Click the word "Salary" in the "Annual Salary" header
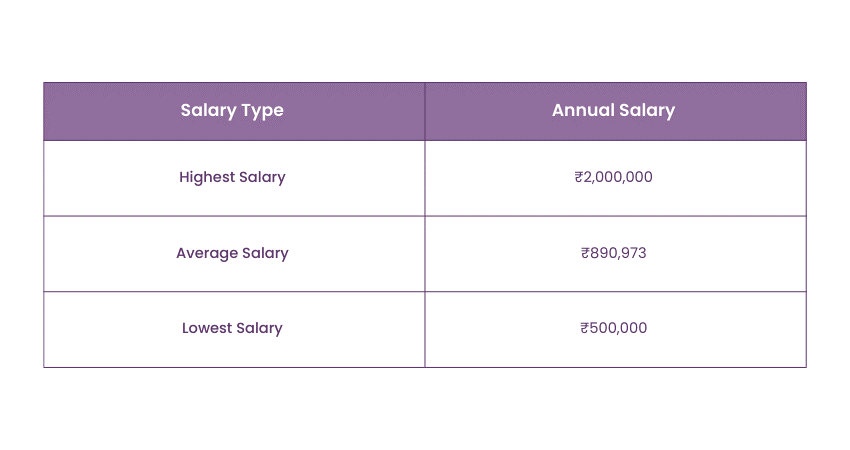 (646, 111)
